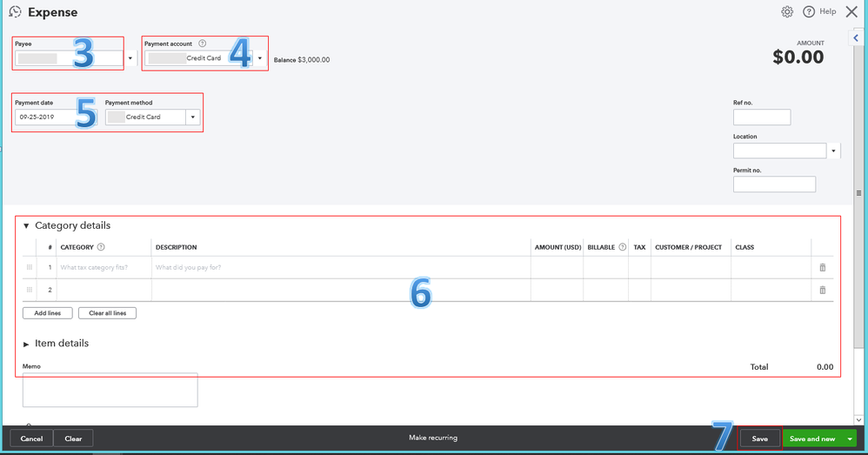Open the Payment account dropdown arrow
The height and width of the screenshot is (455, 868).
260,58
